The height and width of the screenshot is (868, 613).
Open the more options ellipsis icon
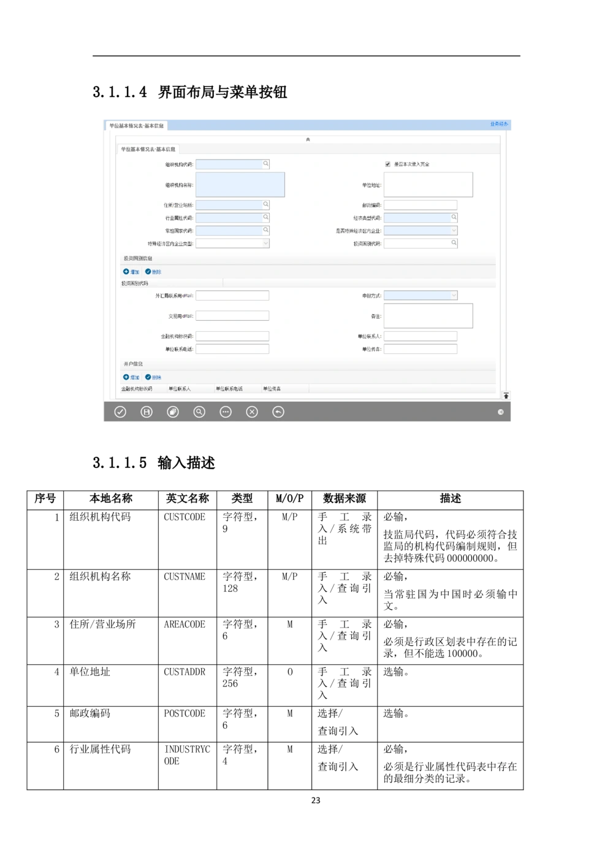(x=226, y=412)
